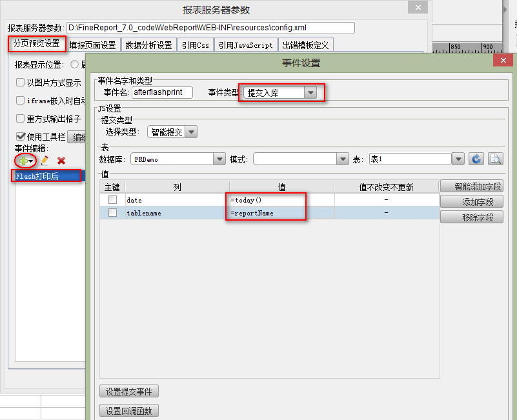Close the 事件设置 dialog
Screen dimensions: 517x420
coord(503,60)
